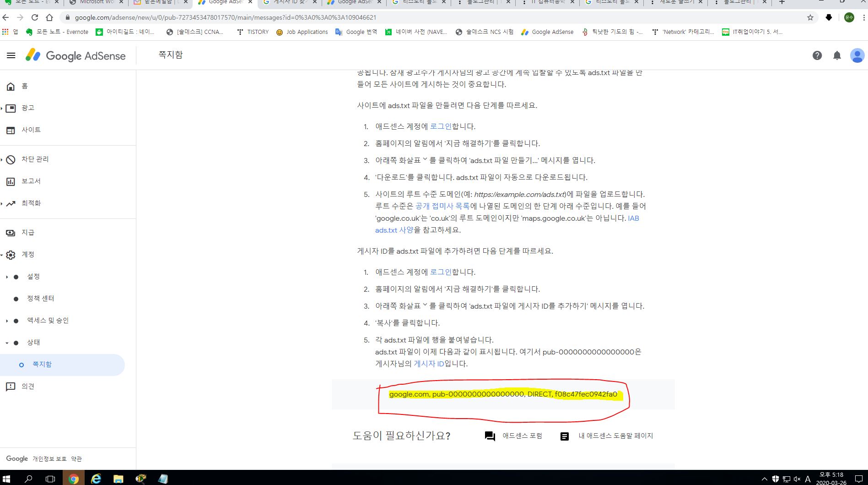
Task: Open the Job Applications bookmark
Action: pyautogui.click(x=302, y=32)
